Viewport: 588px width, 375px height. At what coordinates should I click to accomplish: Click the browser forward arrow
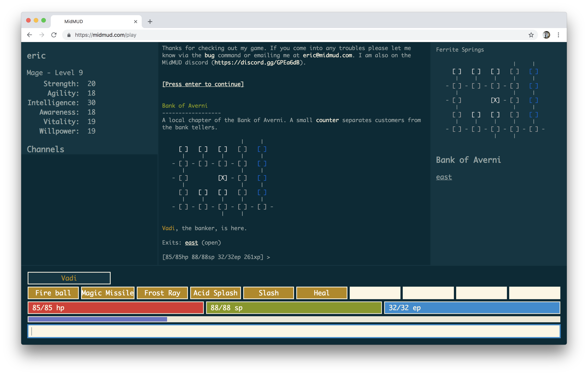(x=42, y=35)
